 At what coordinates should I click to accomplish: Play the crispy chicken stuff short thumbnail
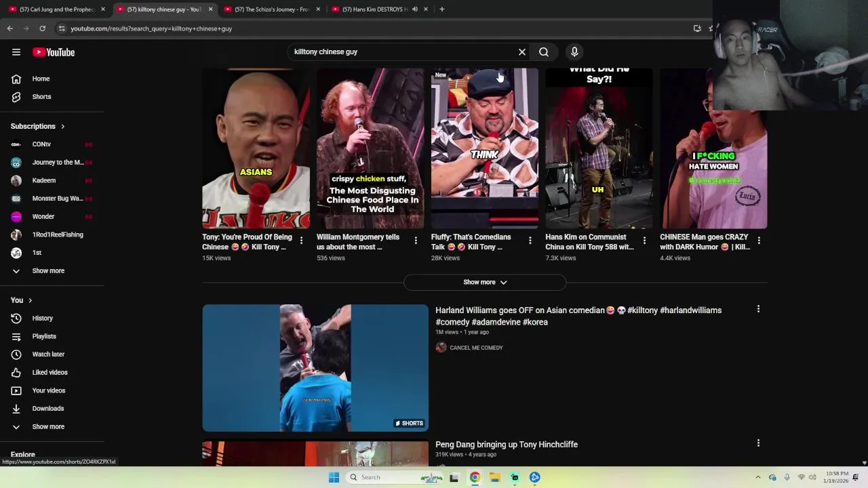pos(370,148)
